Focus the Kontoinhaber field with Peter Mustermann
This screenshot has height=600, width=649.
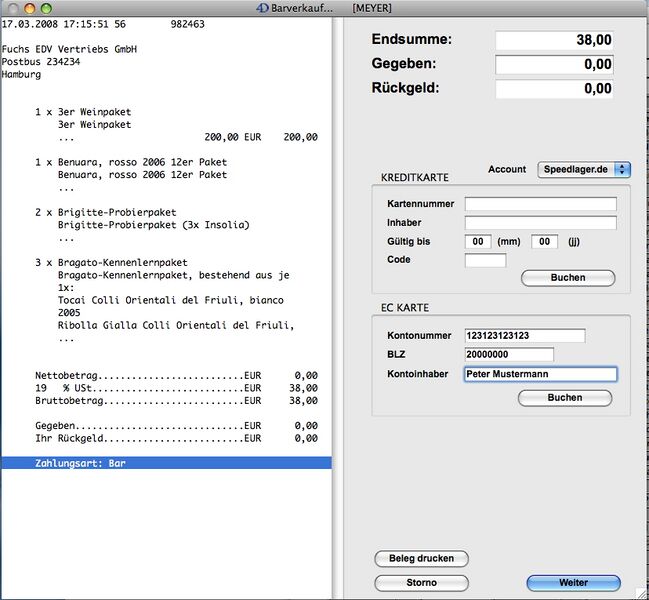click(x=540, y=374)
